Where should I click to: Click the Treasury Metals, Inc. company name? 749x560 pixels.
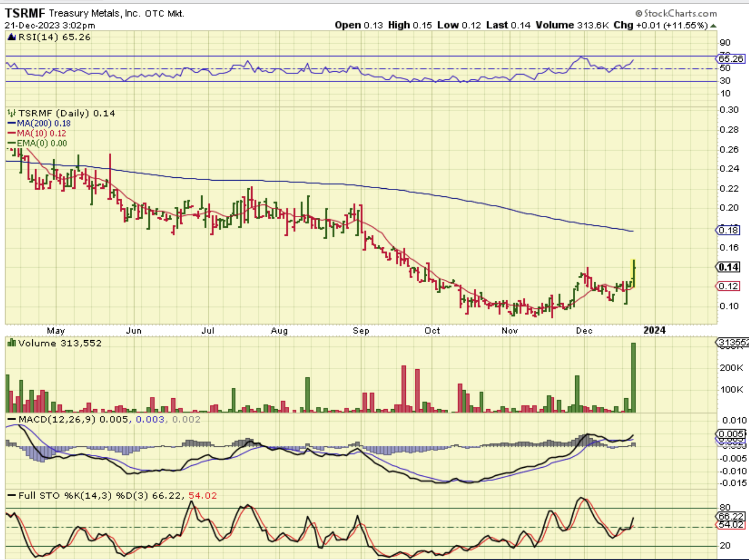click(x=94, y=14)
